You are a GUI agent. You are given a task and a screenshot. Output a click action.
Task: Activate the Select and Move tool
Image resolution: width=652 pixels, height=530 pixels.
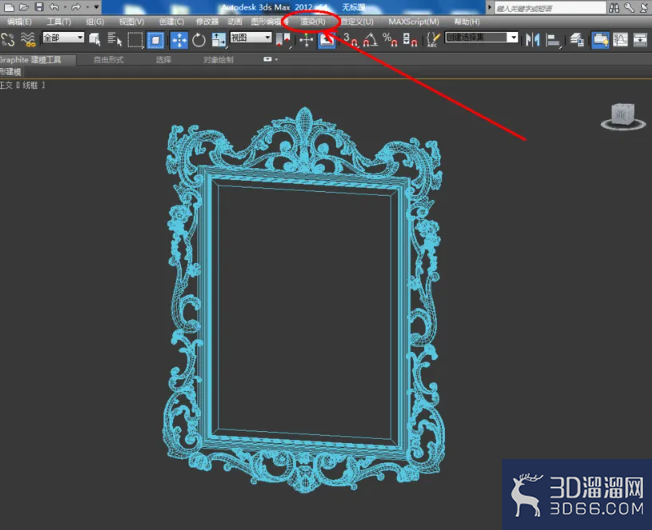(x=179, y=40)
